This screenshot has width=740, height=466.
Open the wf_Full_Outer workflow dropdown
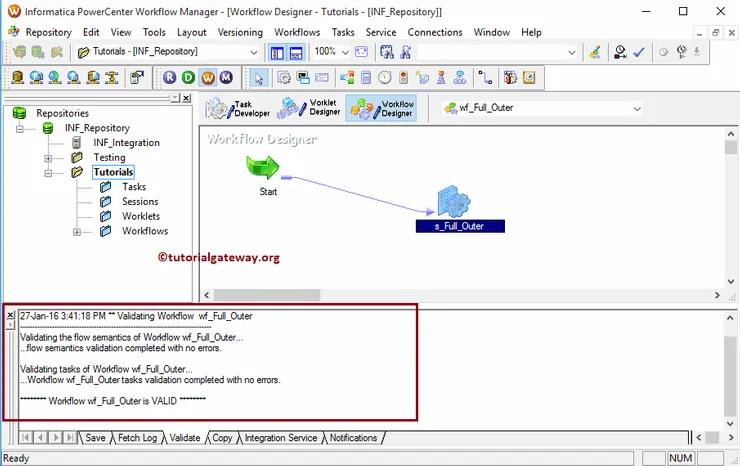pyautogui.click(x=636, y=109)
